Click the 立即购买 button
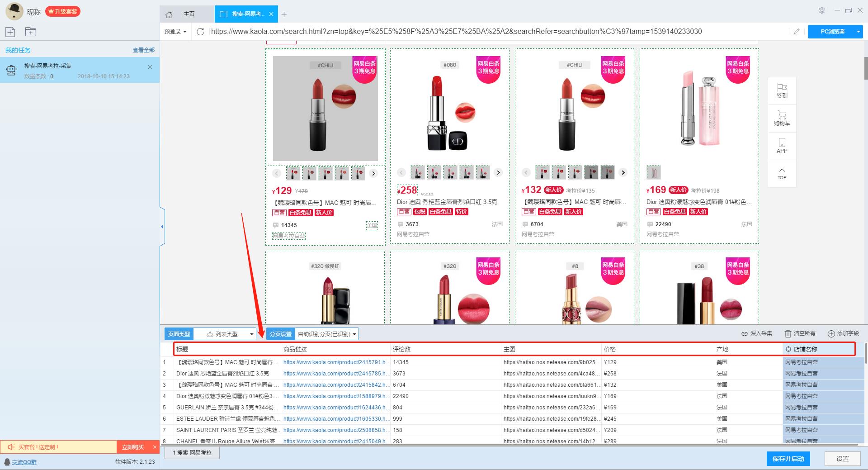Screen dimensions: 868x470 click(x=133, y=447)
